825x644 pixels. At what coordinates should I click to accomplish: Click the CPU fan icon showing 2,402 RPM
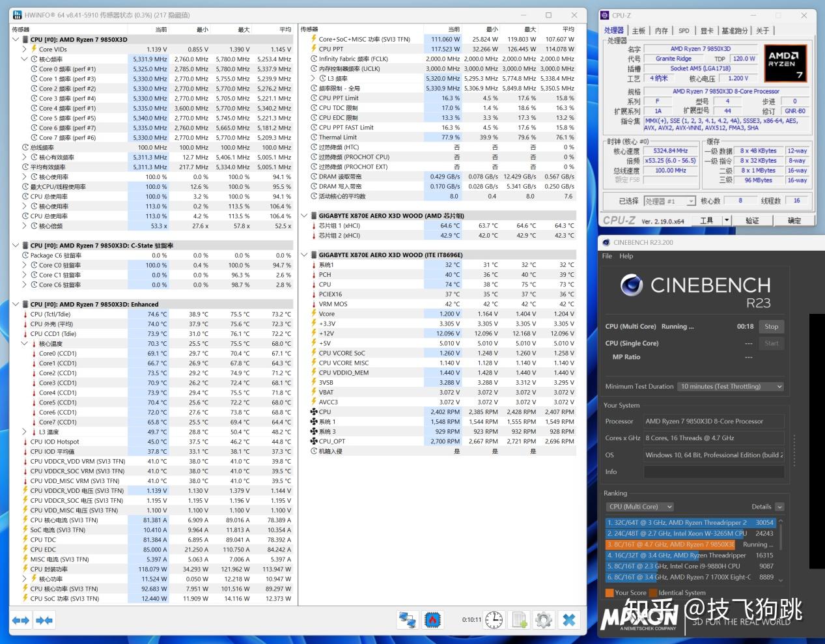click(x=314, y=412)
